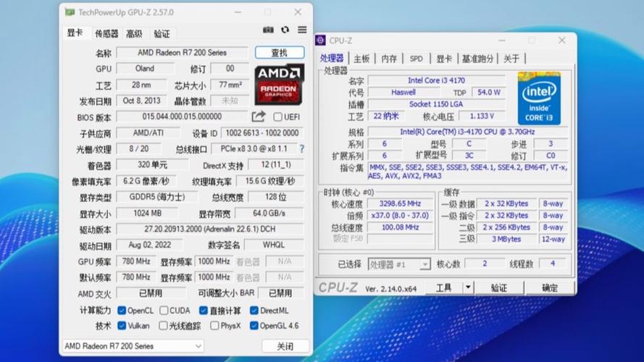The image size is (644, 362).
Task: Click the GPU field showing Oland
Action: (145, 69)
